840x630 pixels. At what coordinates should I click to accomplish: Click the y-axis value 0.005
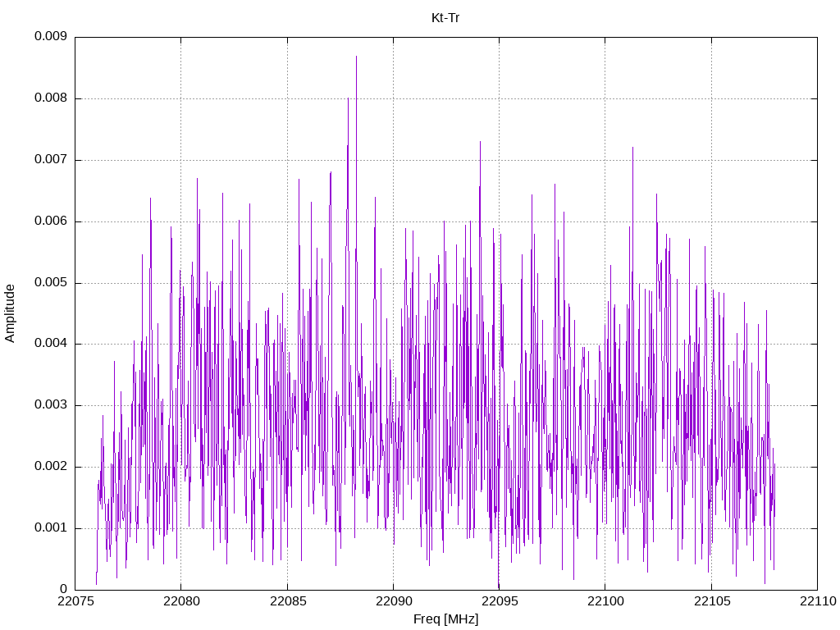coord(51,282)
